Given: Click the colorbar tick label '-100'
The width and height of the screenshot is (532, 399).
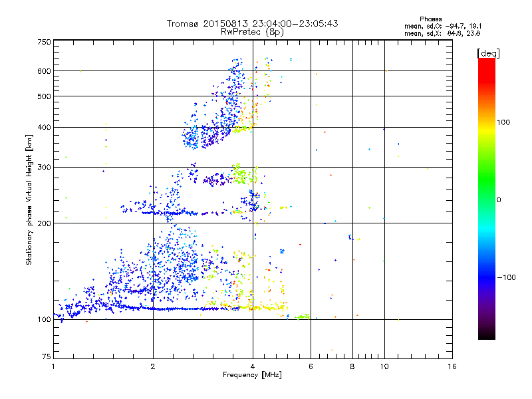Looking at the screenshot, I should (506, 277).
